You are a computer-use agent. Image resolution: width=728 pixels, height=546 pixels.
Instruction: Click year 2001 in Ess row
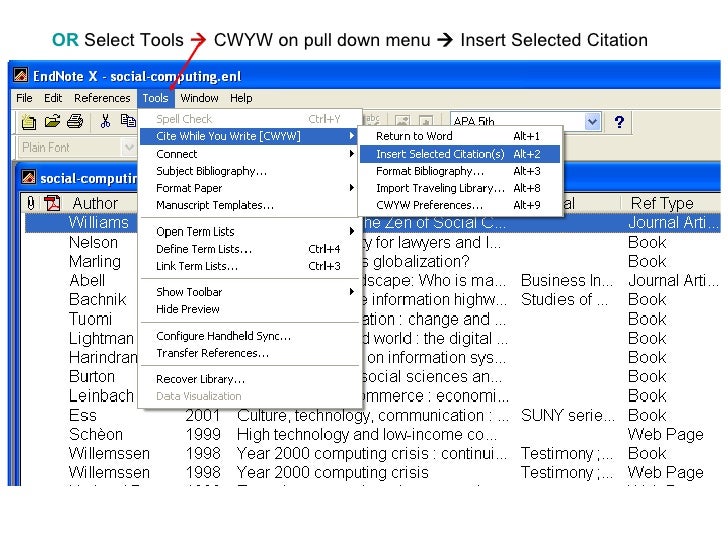pyautogui.click(x=203, y=415)
